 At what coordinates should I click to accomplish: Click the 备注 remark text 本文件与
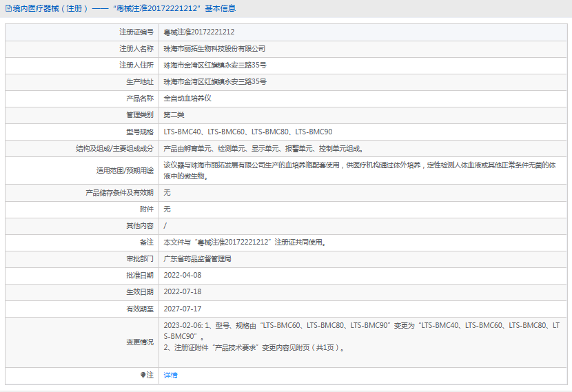(245, 243)
